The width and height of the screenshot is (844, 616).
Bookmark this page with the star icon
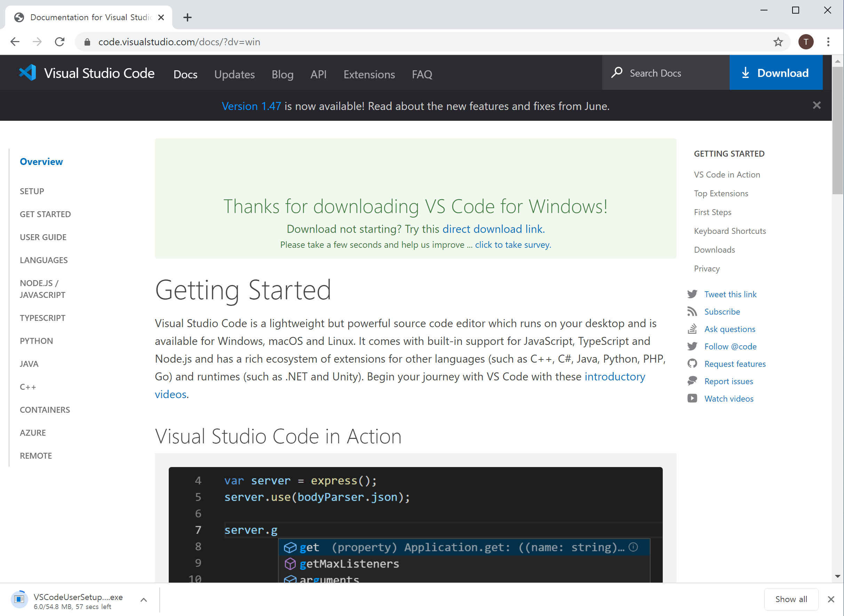tap(778, 42)
